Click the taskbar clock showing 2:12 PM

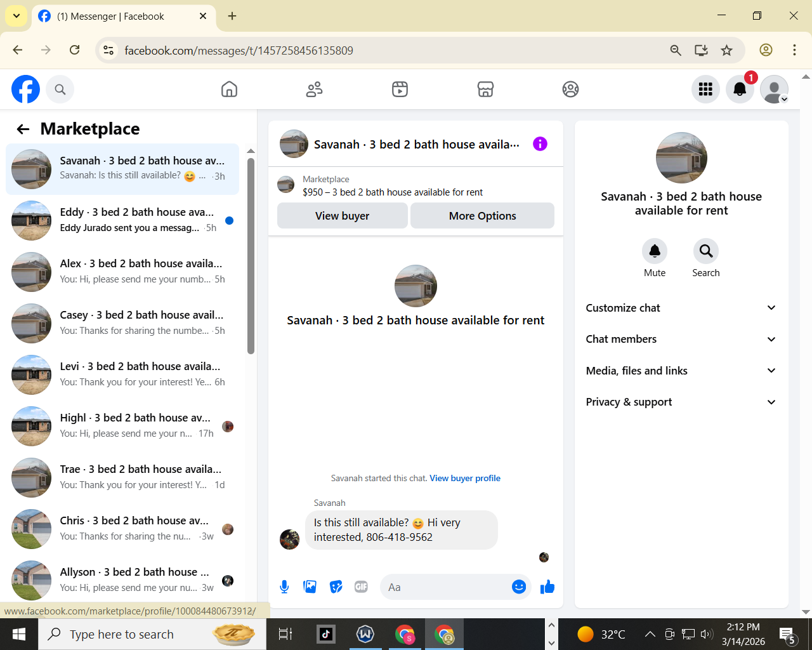(743, 634)
